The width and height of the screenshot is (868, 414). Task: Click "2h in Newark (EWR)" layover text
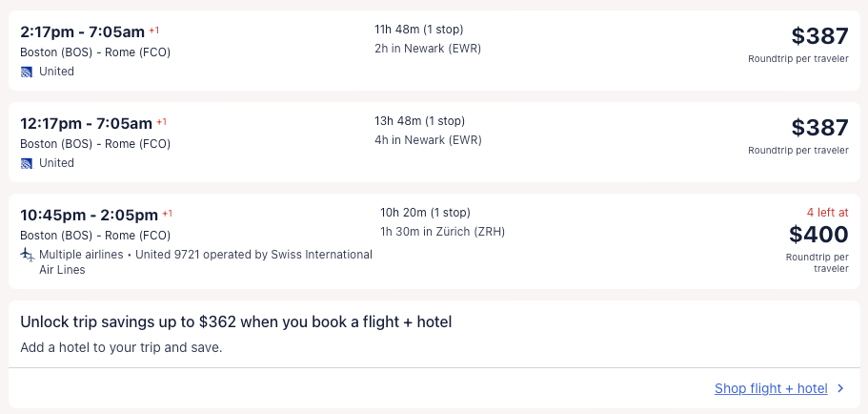(428, 49)
